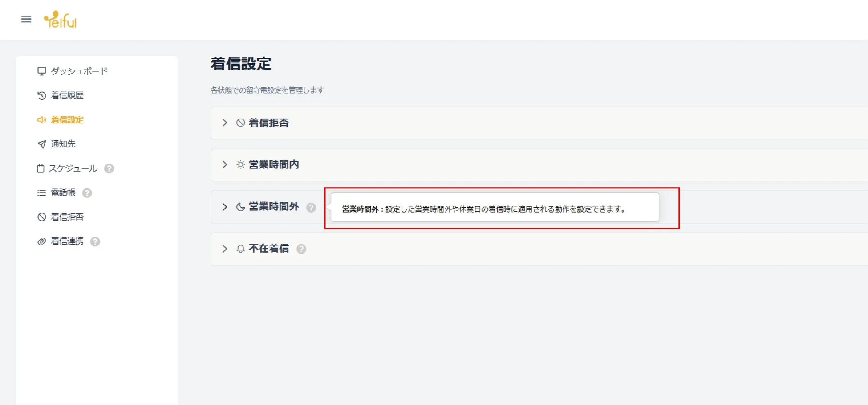This screenshot has height=405, width=868.
Task: Click the bell icon beside 不在着信
Action: (240, 249)
